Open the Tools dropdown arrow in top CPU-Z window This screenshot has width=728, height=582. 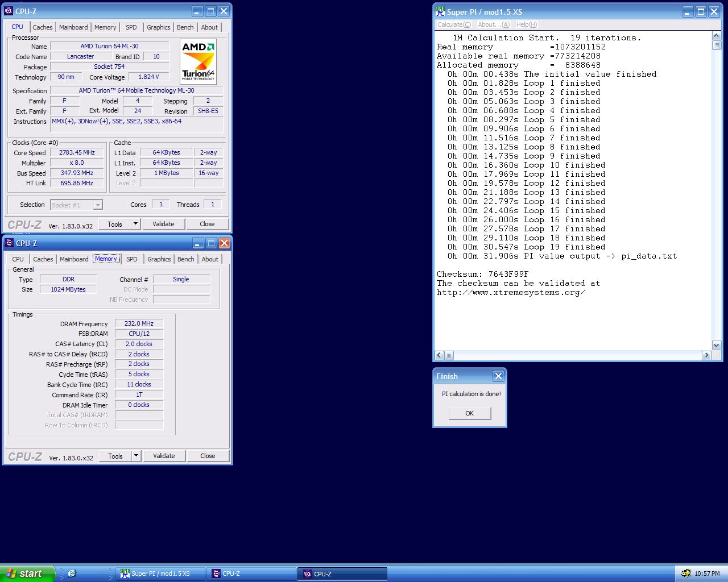tap(135, 224)
